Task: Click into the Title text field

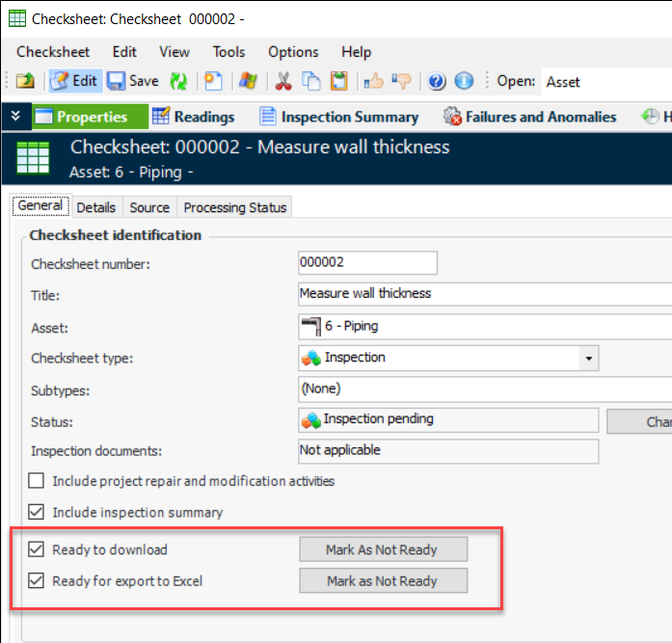Action: pyautogui.click(x=482, y=294)
